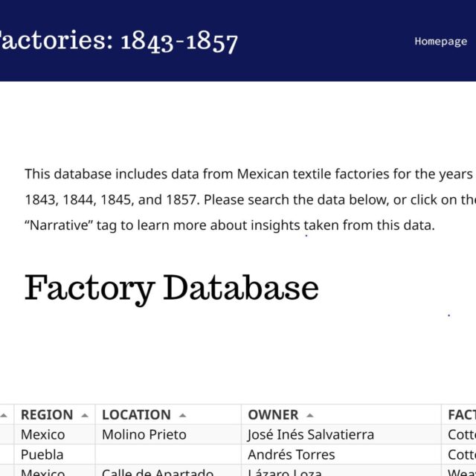The width and height of the screenshot is (476, 476).
Task: Click sort arrow at far-left column edge
Action: coord(4,415)
